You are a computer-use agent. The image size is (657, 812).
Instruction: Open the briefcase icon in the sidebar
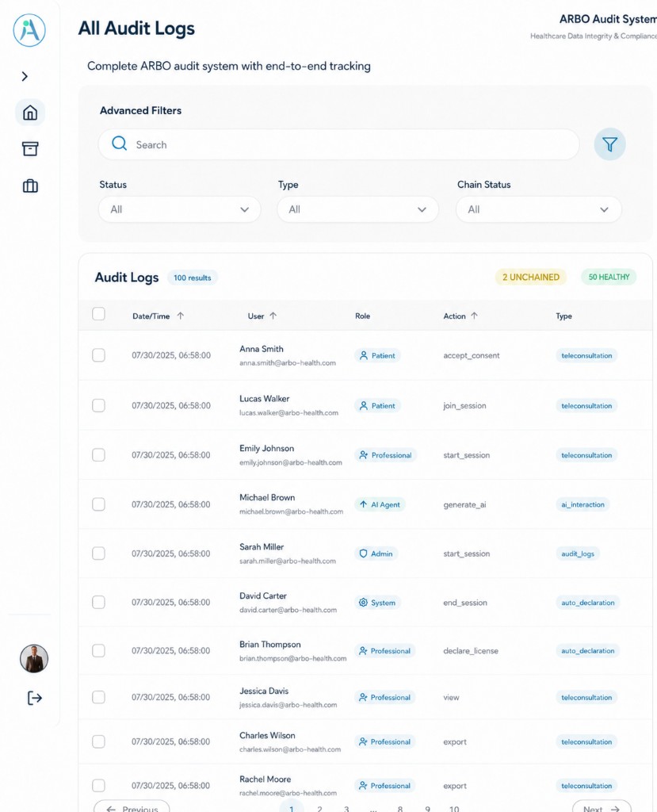30,186
